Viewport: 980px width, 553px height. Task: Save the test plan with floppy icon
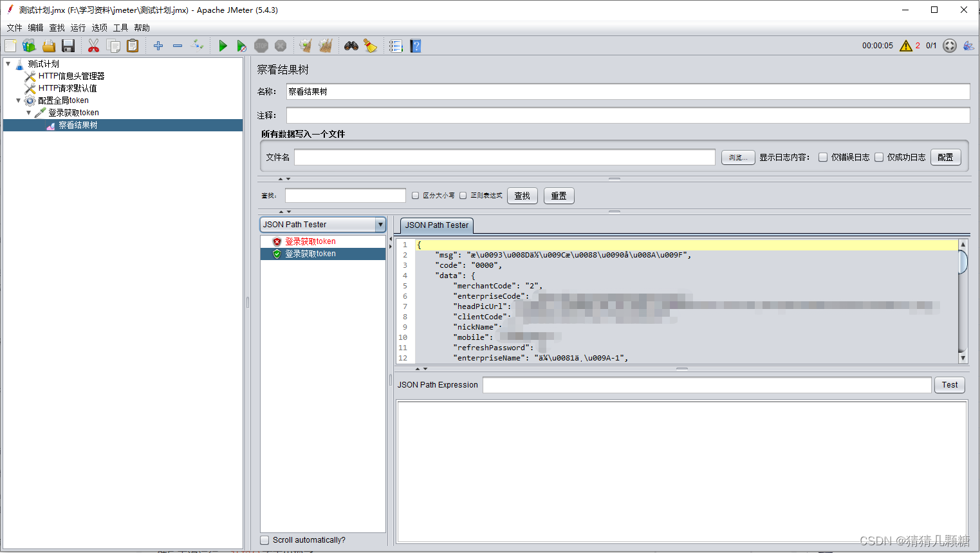[x=68, y=46]
